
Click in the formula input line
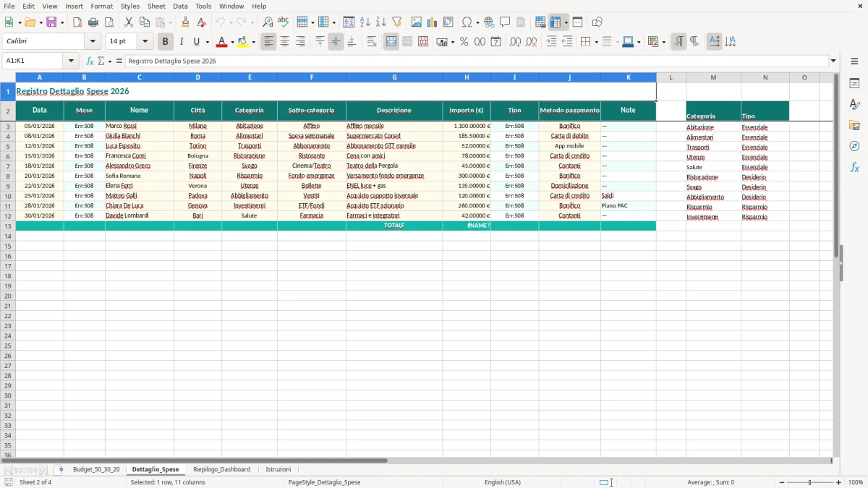(x=476, y=61)
